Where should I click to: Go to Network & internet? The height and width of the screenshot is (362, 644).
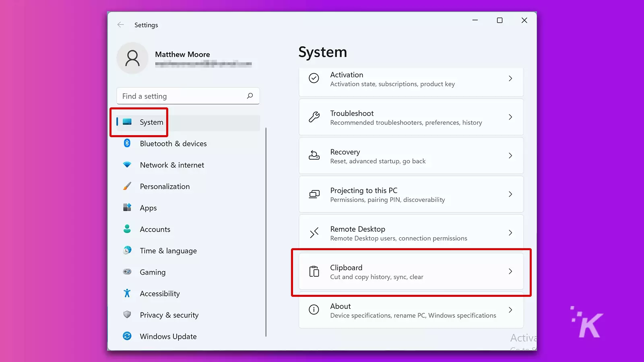(172, 165)
